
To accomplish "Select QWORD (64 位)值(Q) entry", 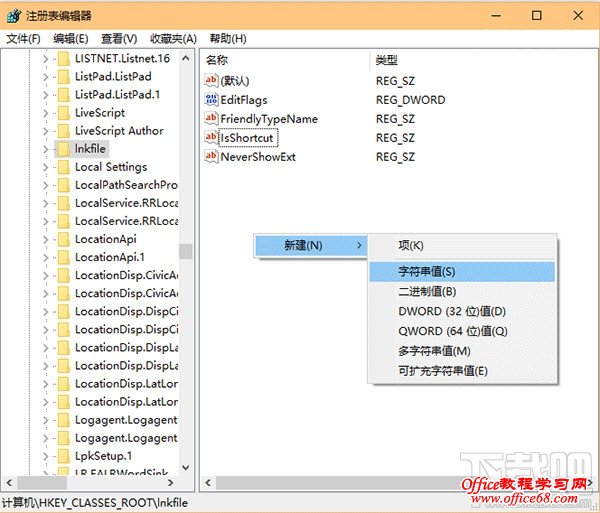I will 462,331.
